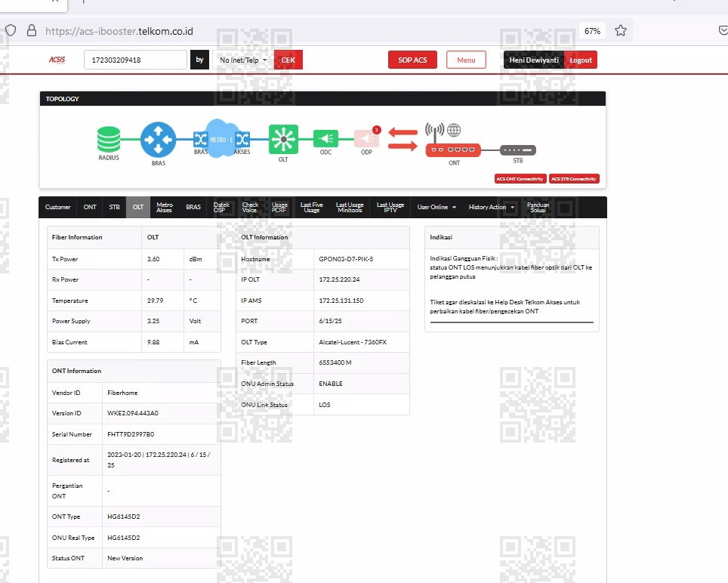The image size is (728, 583).
Task: Click the globe icon above ONT
Action: pyautogui.click(x=454, y=130)
